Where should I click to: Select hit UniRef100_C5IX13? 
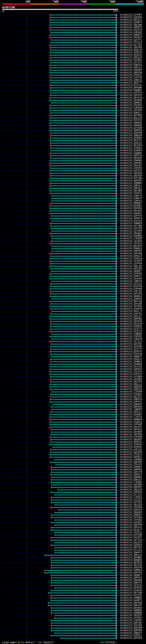[131, 42]
